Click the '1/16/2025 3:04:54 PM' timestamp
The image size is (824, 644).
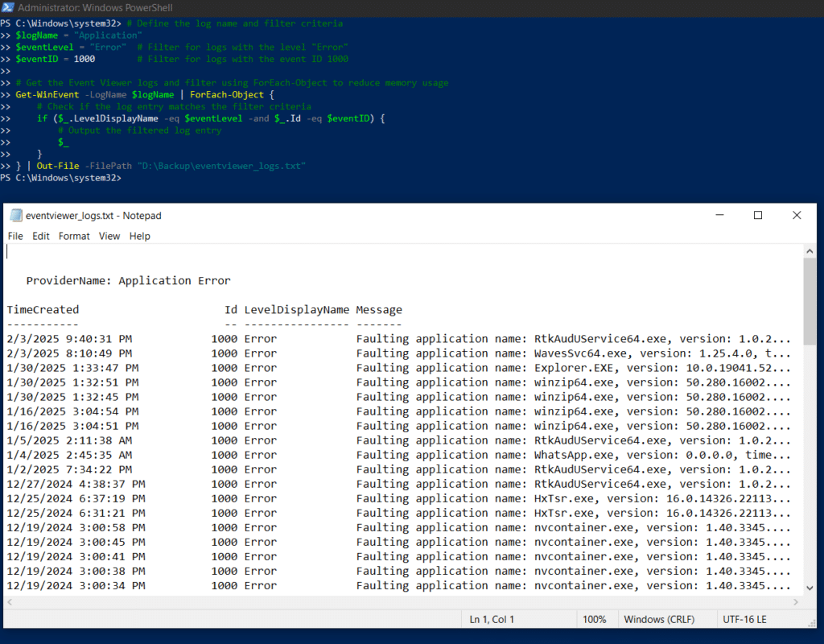coord(72,411)
